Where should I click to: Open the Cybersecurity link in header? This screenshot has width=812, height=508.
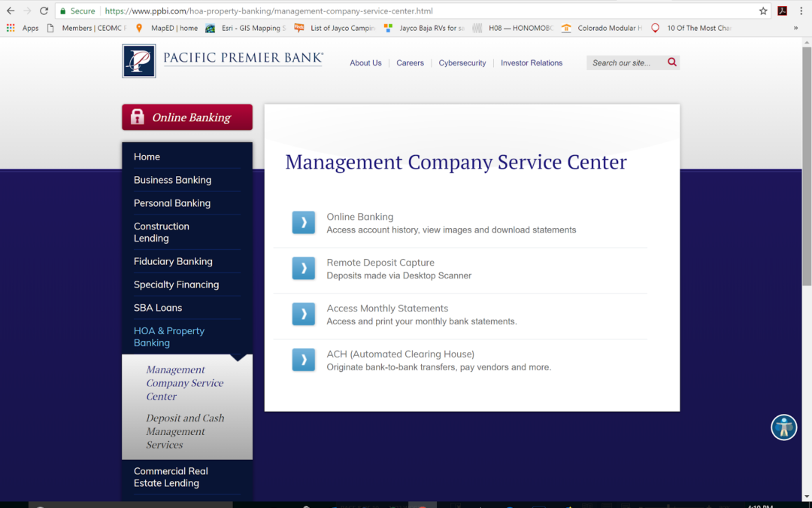pyautogui.click(x=462, y=63)
